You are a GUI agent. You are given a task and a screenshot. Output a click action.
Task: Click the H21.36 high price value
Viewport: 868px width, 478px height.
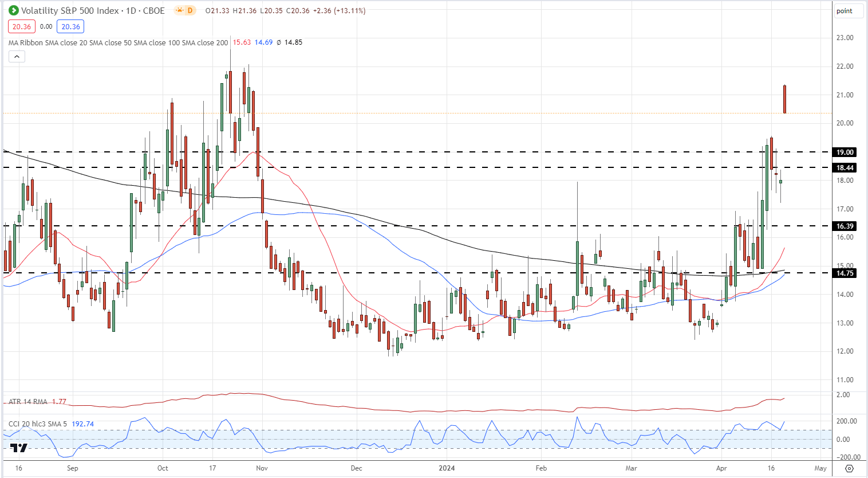pyautogui.click(x=244, y=10)
